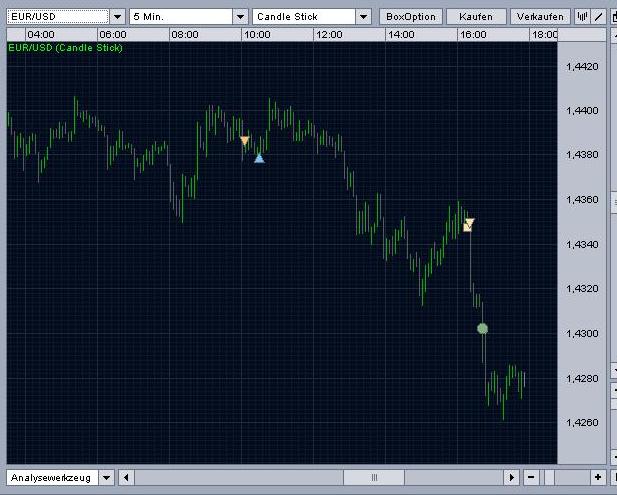Screen dimensions: 617x495
Task: Zoom in with the plus button
Action: click(598, 477)
